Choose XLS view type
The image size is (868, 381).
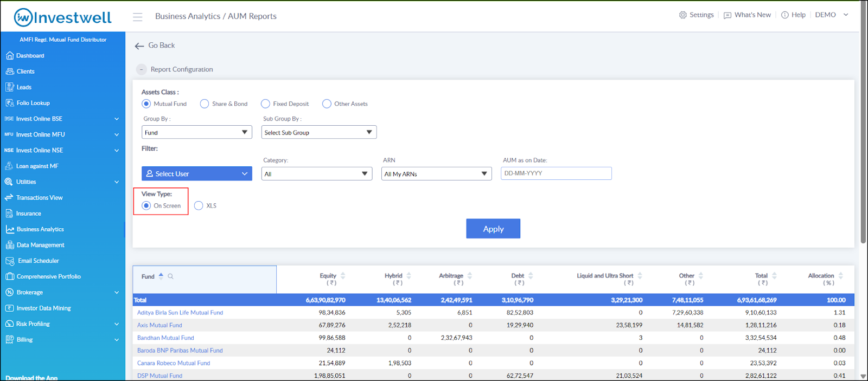(199, 205)
